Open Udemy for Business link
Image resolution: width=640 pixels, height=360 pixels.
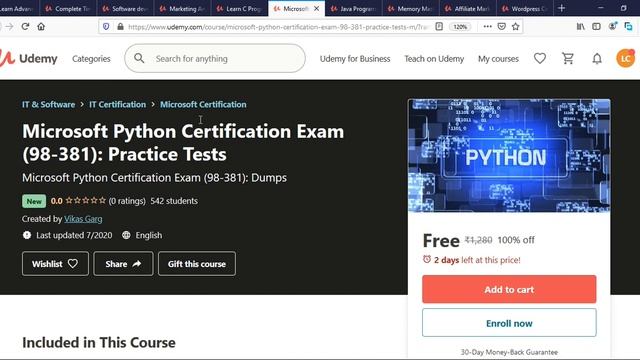pos(355,59)
